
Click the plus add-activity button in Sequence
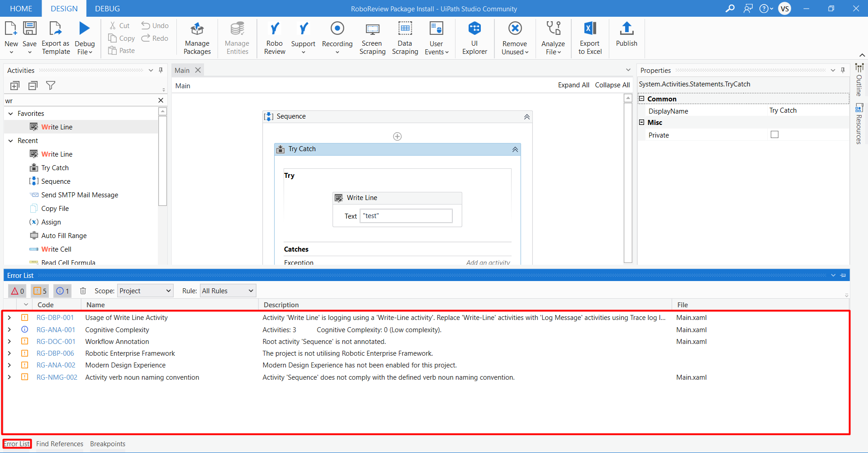[x=397, y=137]
